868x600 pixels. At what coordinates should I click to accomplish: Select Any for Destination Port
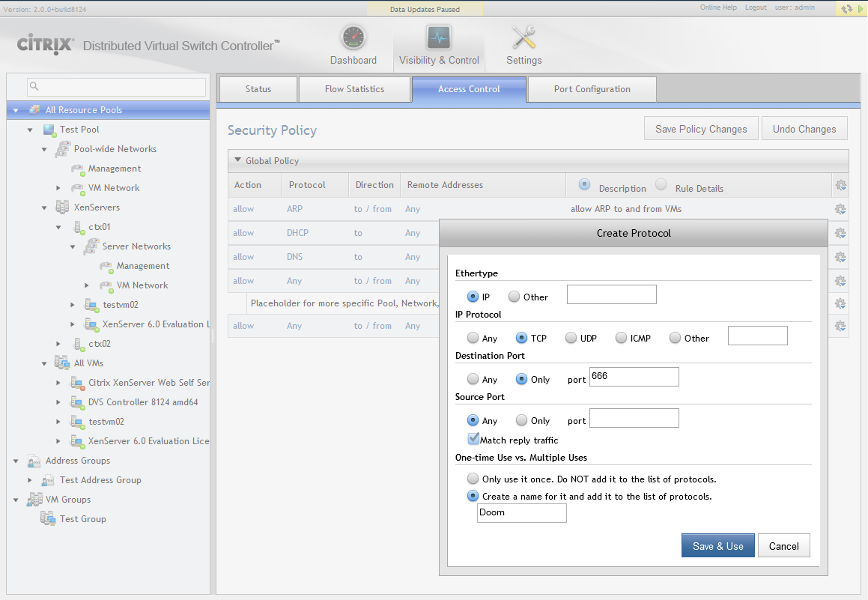click(x=473, y=379)
